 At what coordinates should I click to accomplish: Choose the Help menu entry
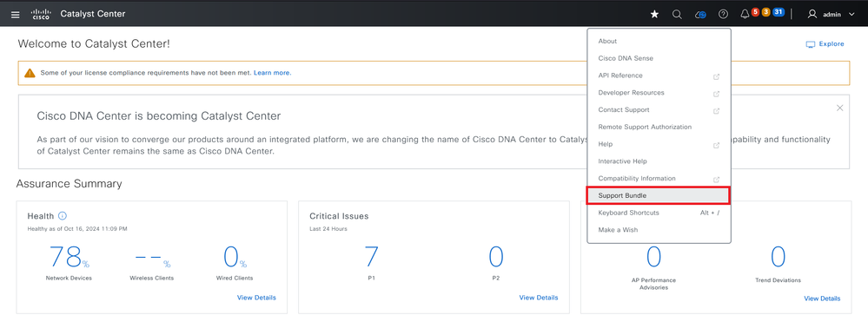659,144
